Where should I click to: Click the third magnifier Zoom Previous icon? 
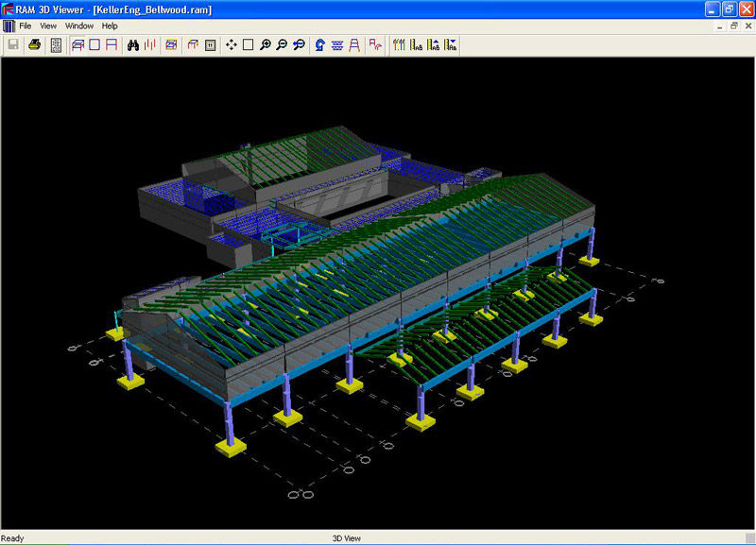[x=299, y=44]
